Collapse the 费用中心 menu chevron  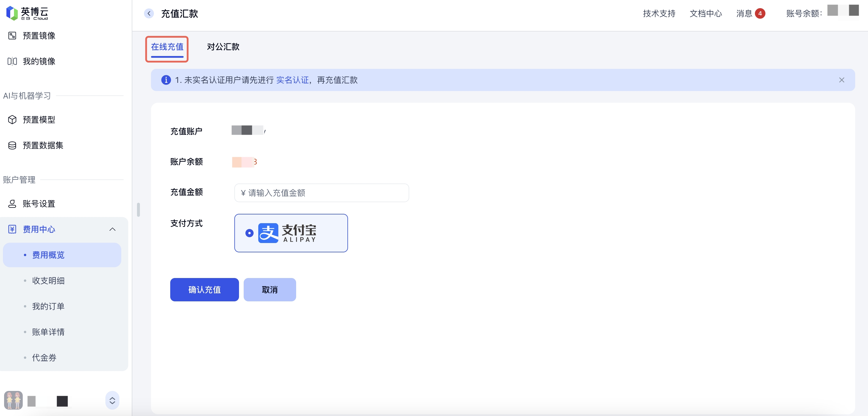113,229
